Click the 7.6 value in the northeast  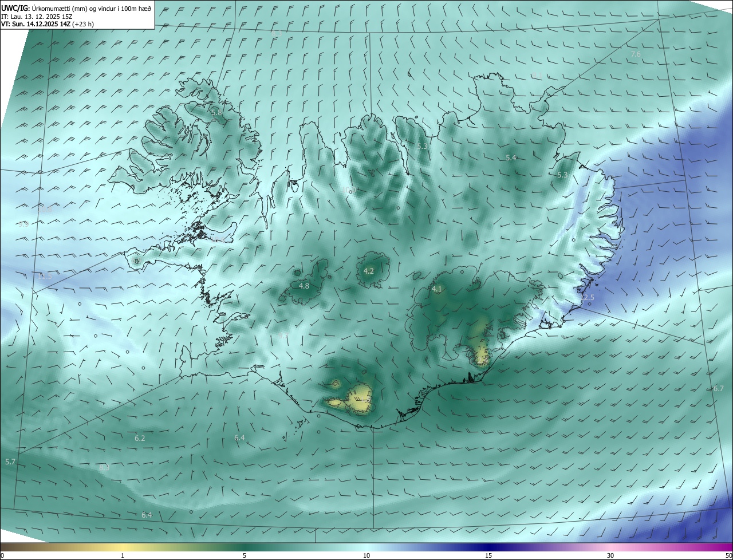pyautogui.click(x=636, y=54)
